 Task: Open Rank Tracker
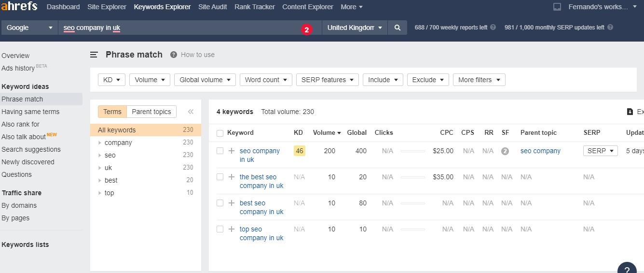(x=254, y=7)
